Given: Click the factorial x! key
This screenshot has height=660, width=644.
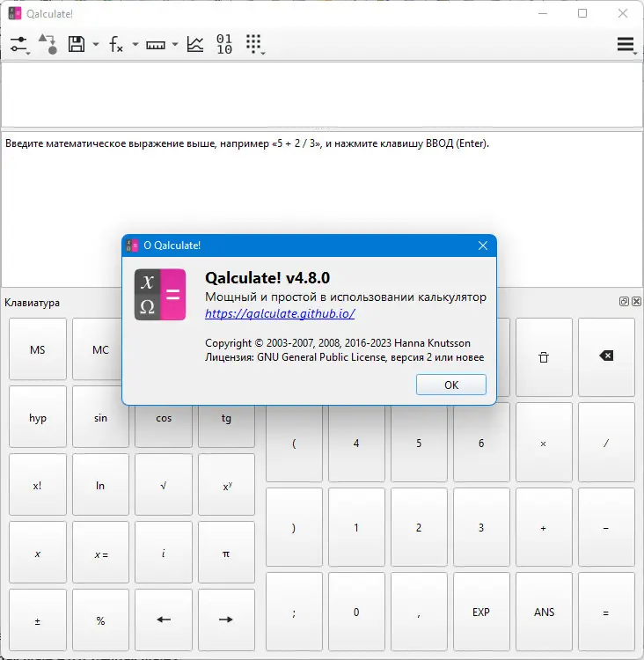Looking at the screenshot, I should (x=38, y=485).
